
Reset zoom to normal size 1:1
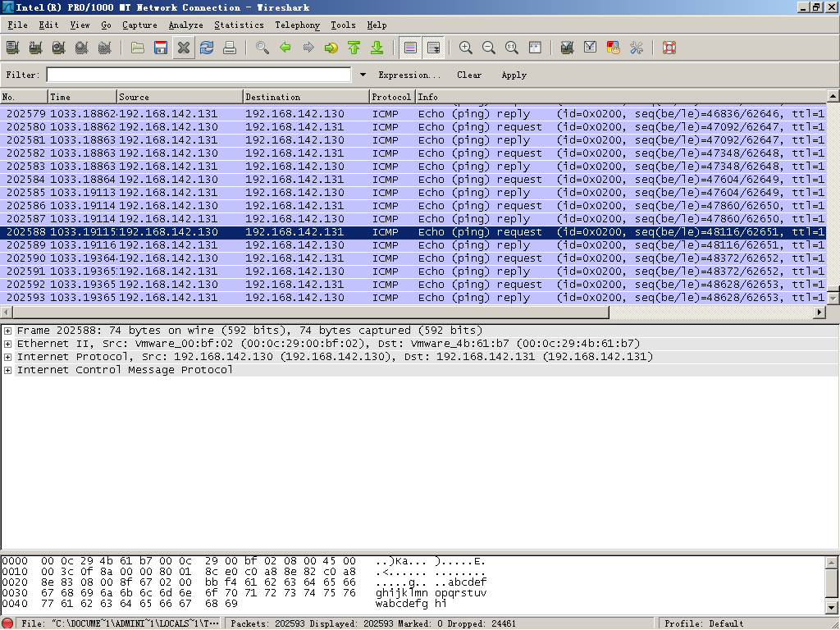point(512,48)
